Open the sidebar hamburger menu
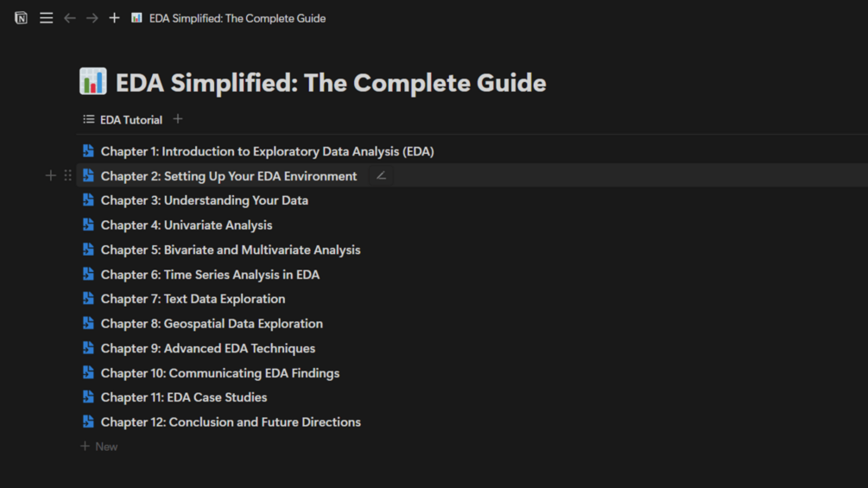Viewport: 868px width, 488px height. (47, 18)
